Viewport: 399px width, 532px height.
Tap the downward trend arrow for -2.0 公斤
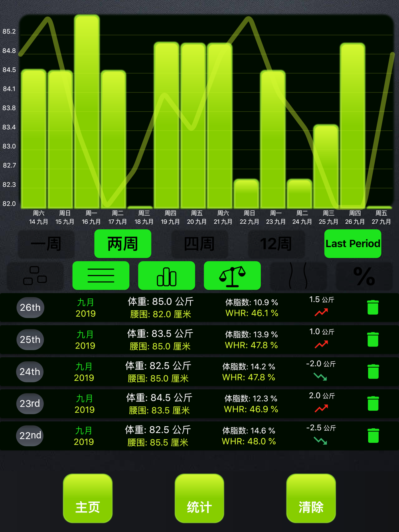320,376
